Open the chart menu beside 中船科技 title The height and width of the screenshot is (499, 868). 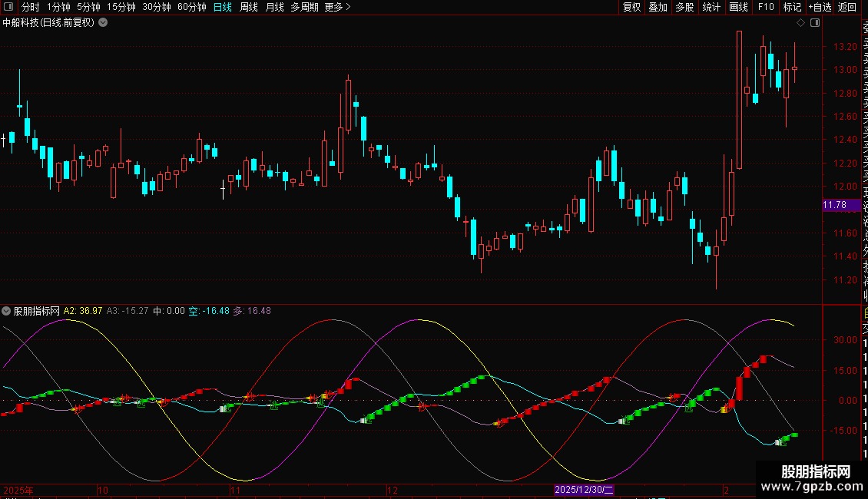[x=103, y=23]
